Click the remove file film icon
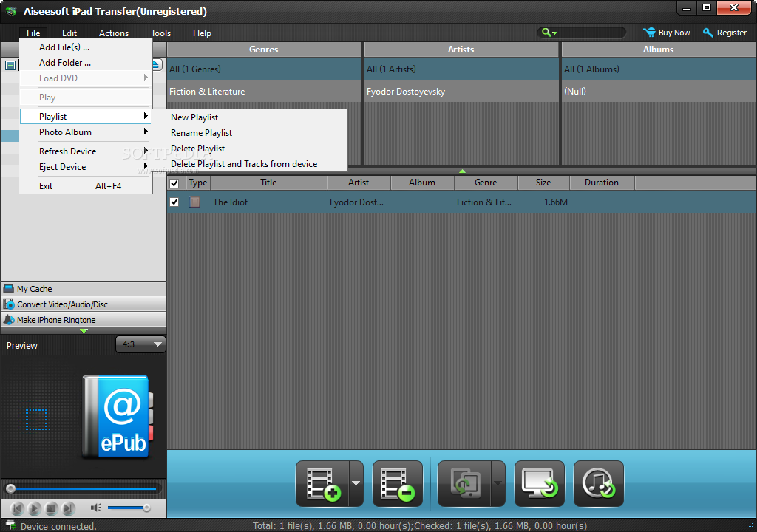 (398, 484)
